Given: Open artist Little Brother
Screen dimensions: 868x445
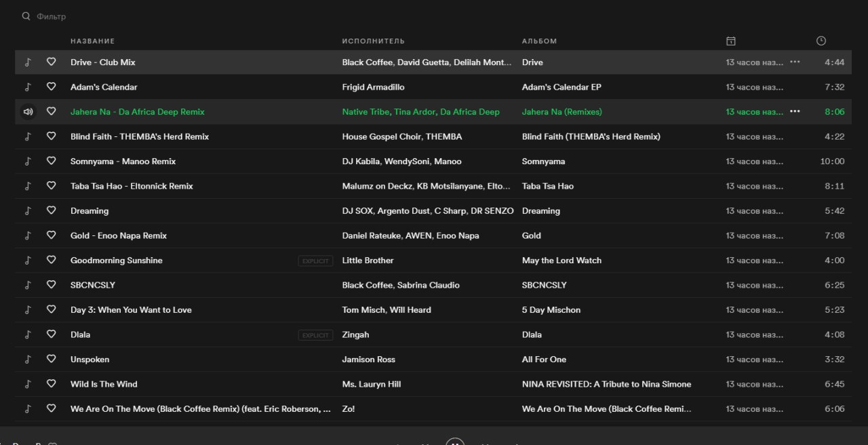Looking at the screenshot, I should (x=368, y=260).
